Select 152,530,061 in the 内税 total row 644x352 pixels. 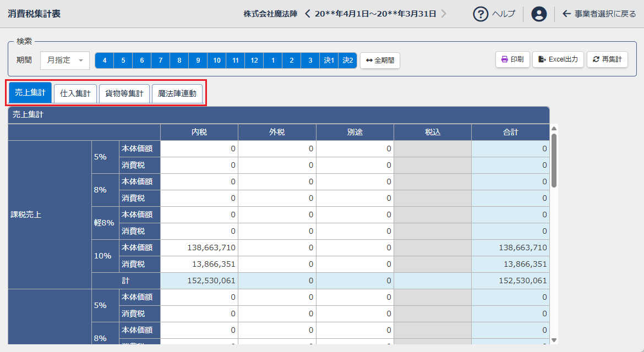(199, 280)
